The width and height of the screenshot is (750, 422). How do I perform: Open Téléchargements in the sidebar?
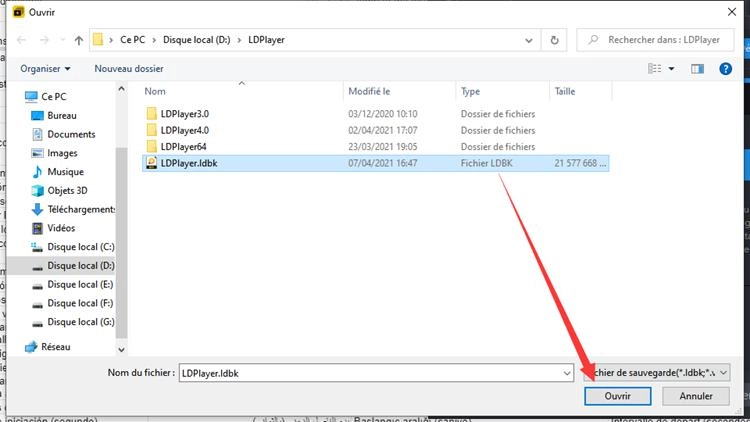coord(81,209)
